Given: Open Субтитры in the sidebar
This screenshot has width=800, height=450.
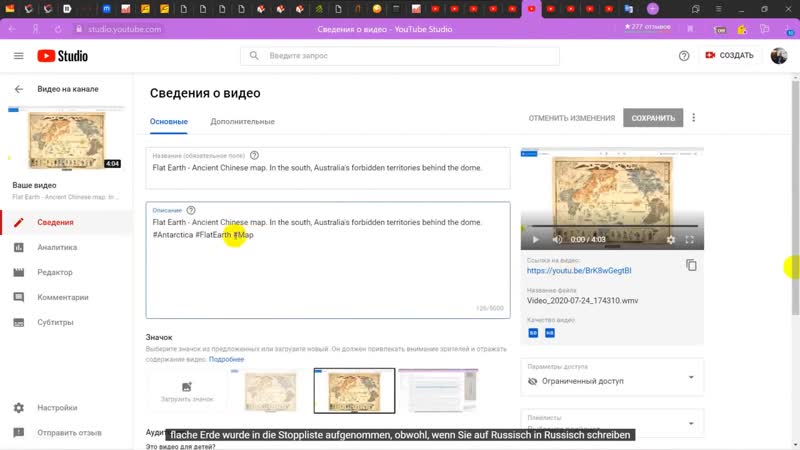Looking at the screenshot, I should 55,322.
